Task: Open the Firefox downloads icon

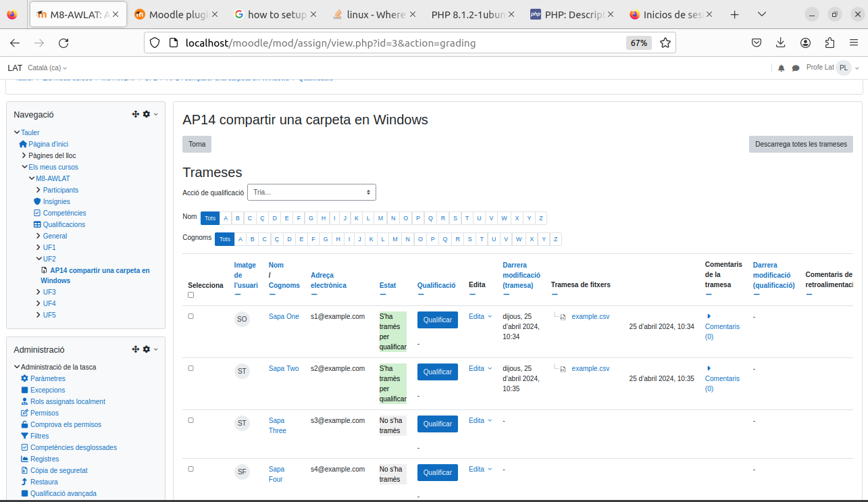Action: click(781, 43)
